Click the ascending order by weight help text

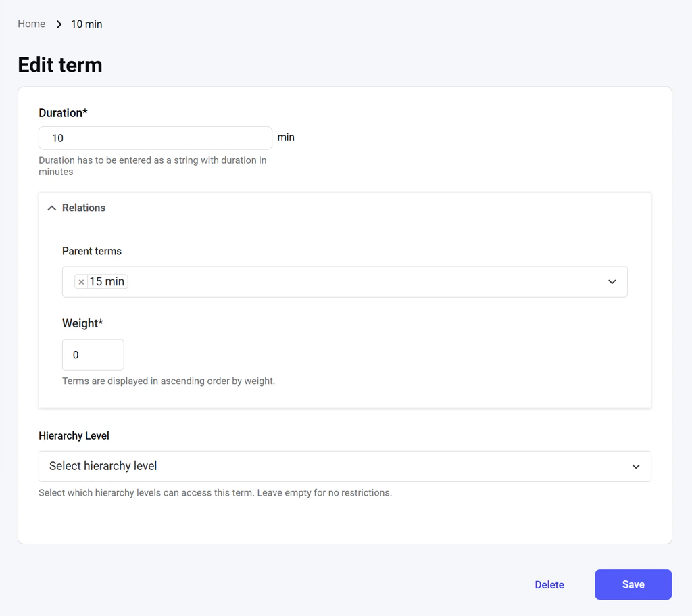168,381
